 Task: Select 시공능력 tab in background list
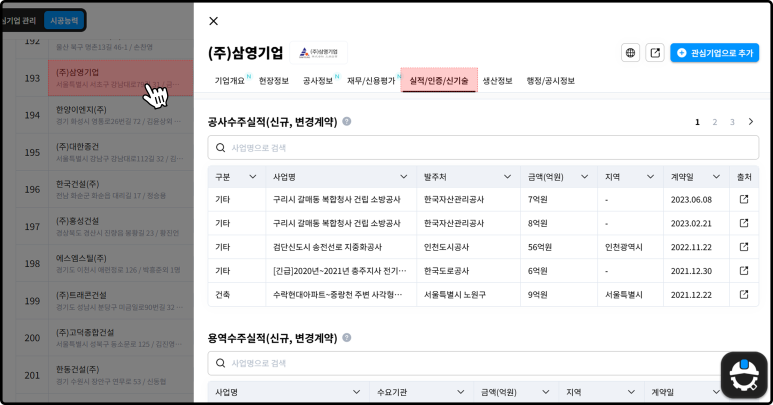click(x=64, y=21)
